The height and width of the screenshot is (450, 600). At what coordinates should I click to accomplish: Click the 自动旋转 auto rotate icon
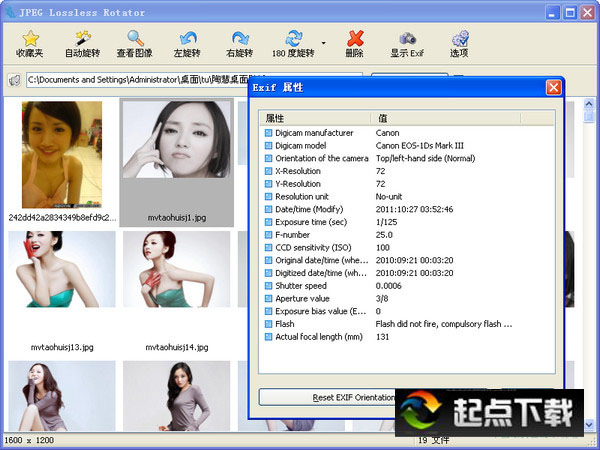[x=82, y=43]
